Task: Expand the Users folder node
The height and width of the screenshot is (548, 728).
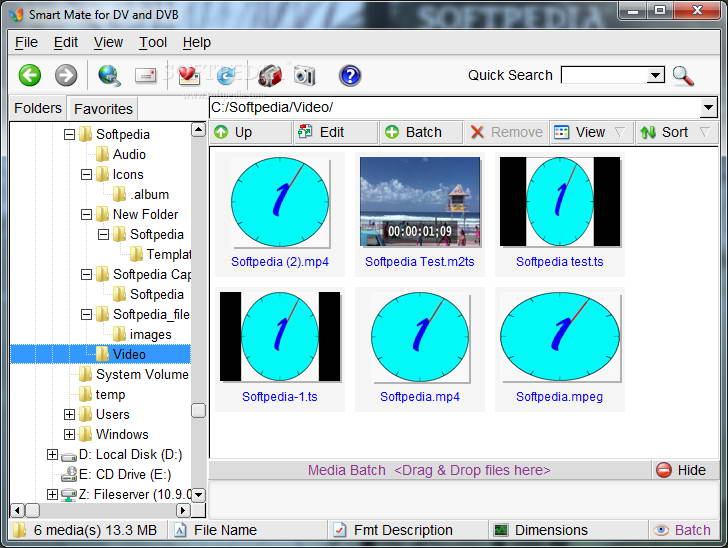Action: point(69,414)
